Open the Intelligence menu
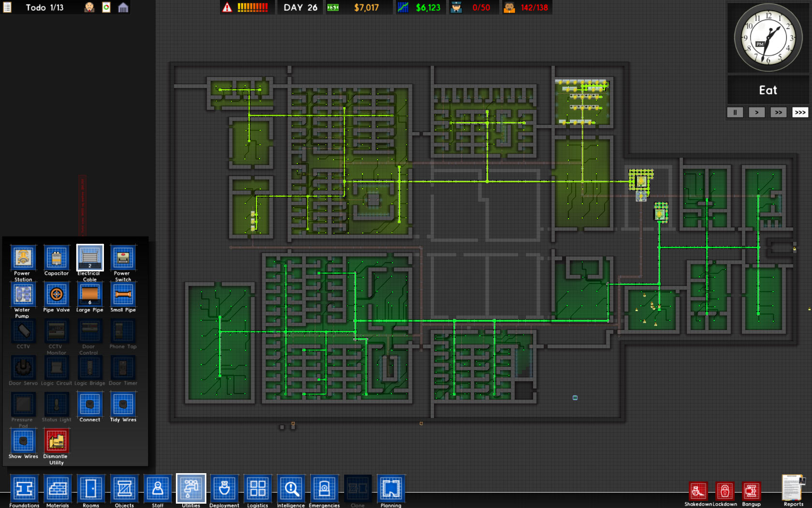Image resolution: width=812 pixels, height=508 pixels. [291, 489]
